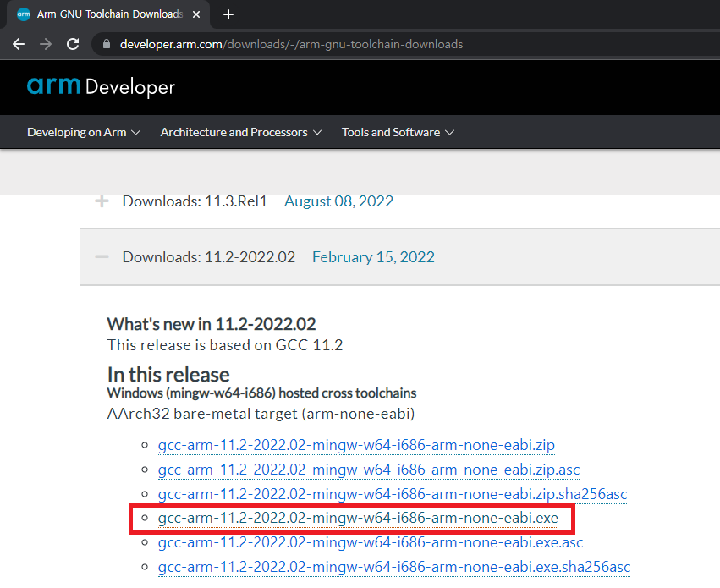Download the arm-none-eabi.exe.asc signature
The image size is (720, 588).
[x=371, y=542]
